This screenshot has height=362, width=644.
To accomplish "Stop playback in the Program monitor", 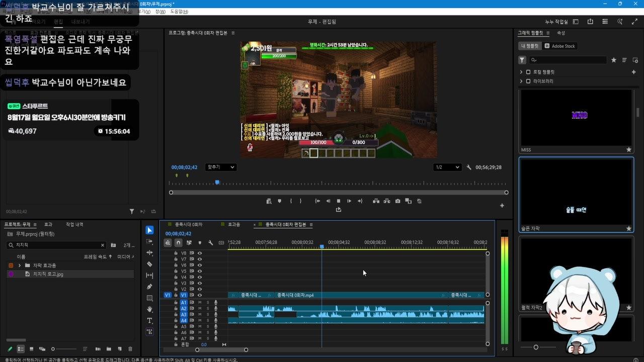I will (339, 201).
